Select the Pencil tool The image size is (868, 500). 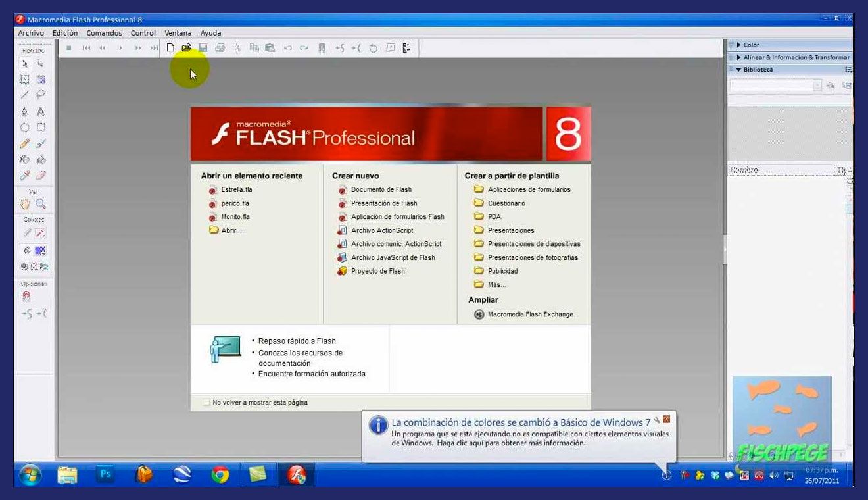coord(25,143)
